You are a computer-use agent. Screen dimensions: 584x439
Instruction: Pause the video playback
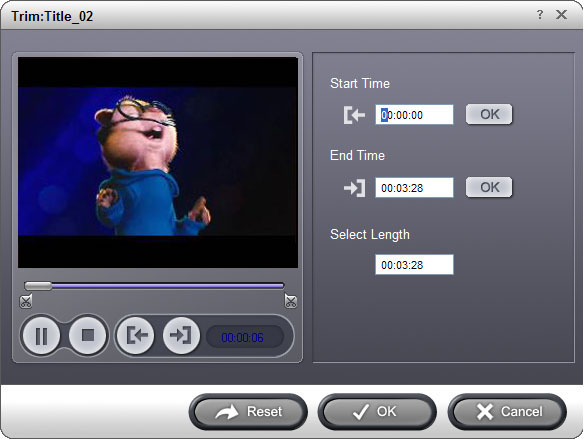41,335
